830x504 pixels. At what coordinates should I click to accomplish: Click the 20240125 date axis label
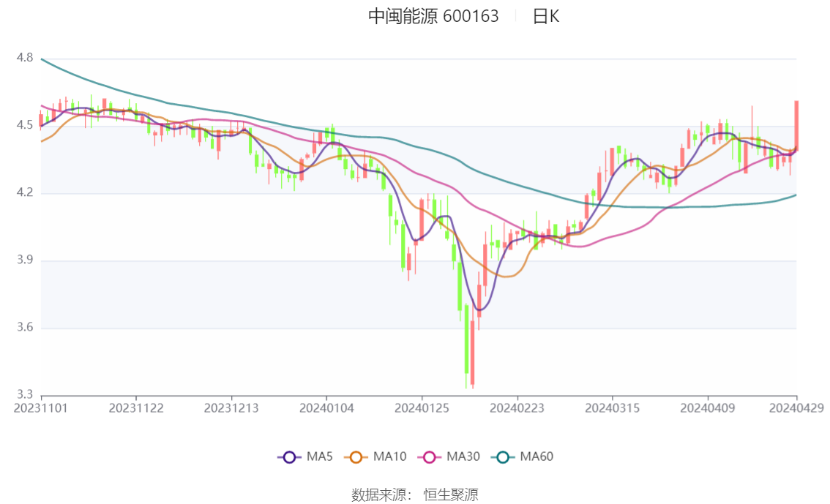(421, 407)
